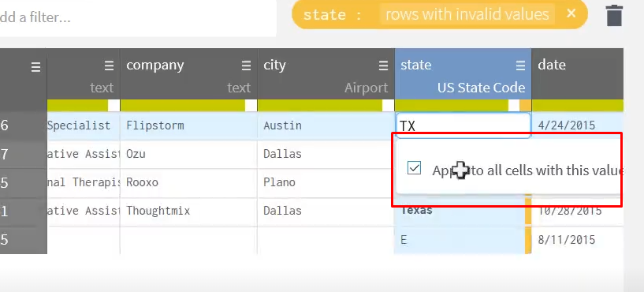Select the Ozu company cell
This screenshot has width=644, height=292.
(x=189, y=154)
